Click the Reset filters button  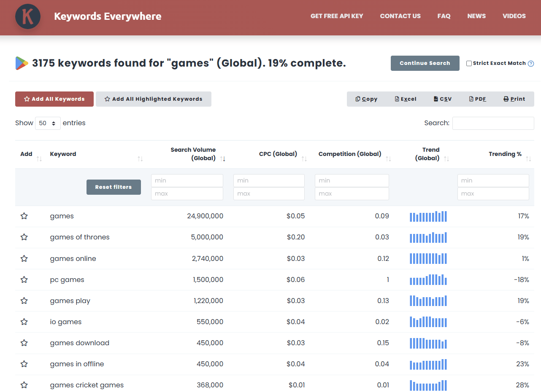[114, 187]
